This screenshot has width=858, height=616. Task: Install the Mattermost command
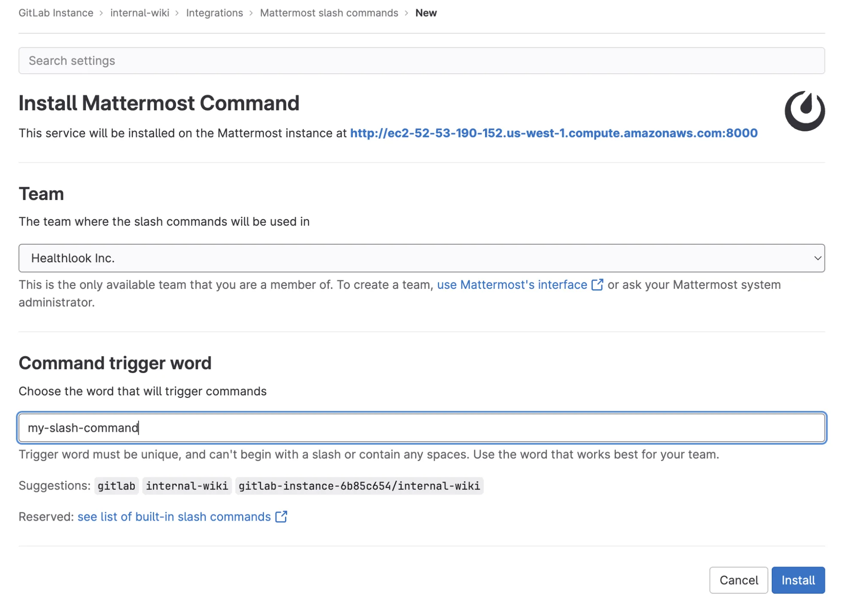pyautogui.click(x=798, y=580)
